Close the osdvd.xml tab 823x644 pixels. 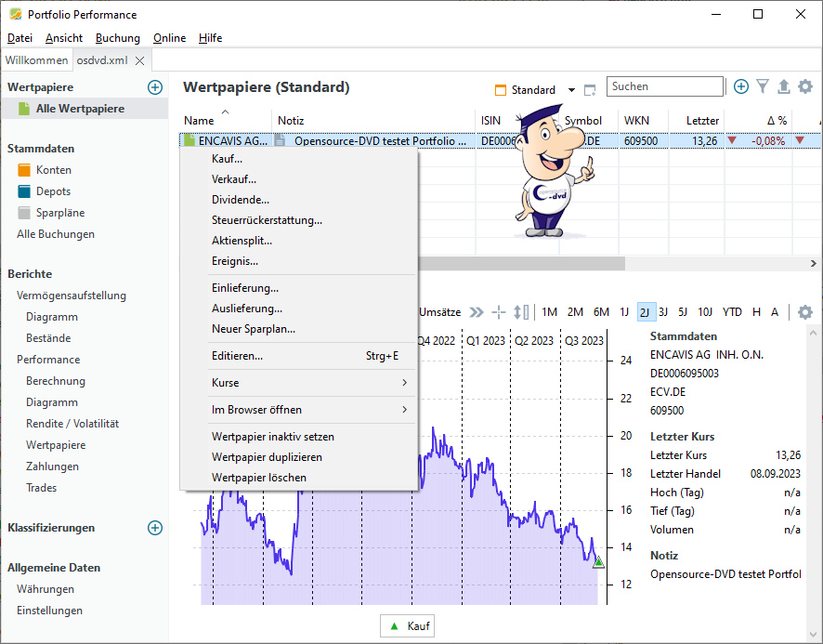pos(139,60)
